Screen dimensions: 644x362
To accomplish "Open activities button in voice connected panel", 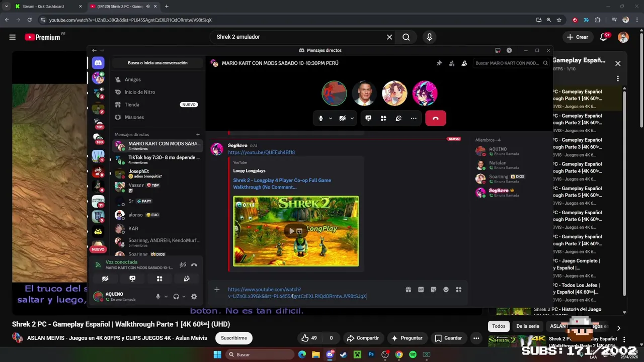I will point(159,279).
